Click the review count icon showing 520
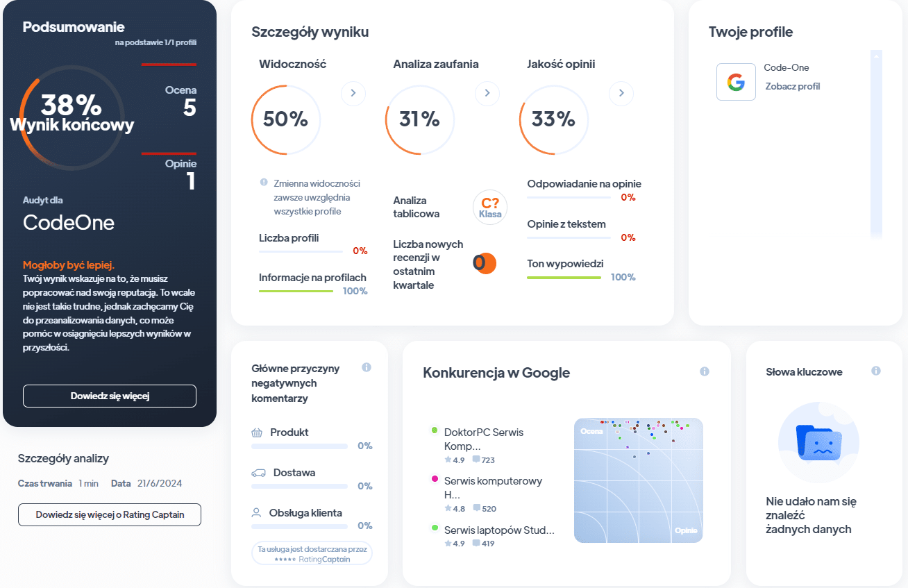 click(x=476, y=508)
